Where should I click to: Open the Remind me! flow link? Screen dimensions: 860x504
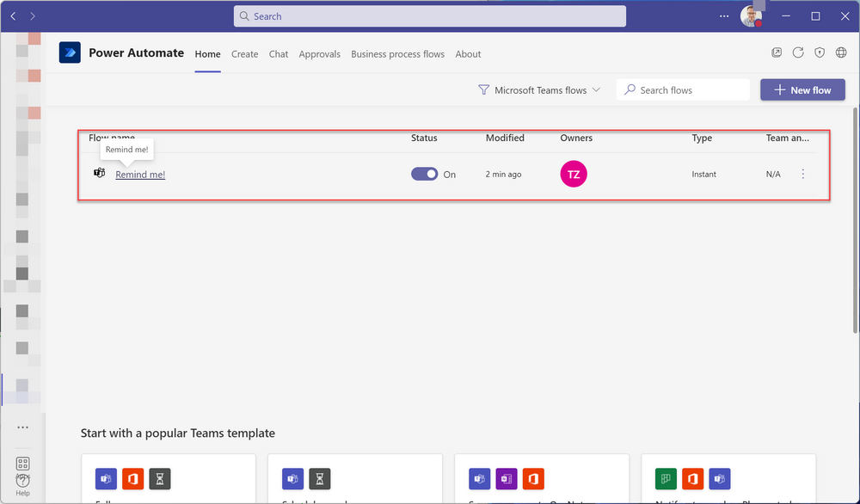(x=140, y=174)
